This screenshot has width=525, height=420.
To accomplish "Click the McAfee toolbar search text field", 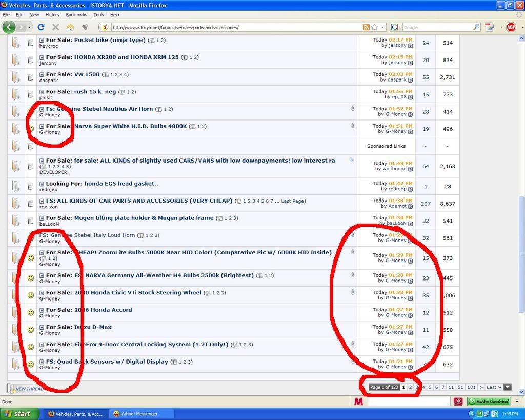I will point(409,401).
